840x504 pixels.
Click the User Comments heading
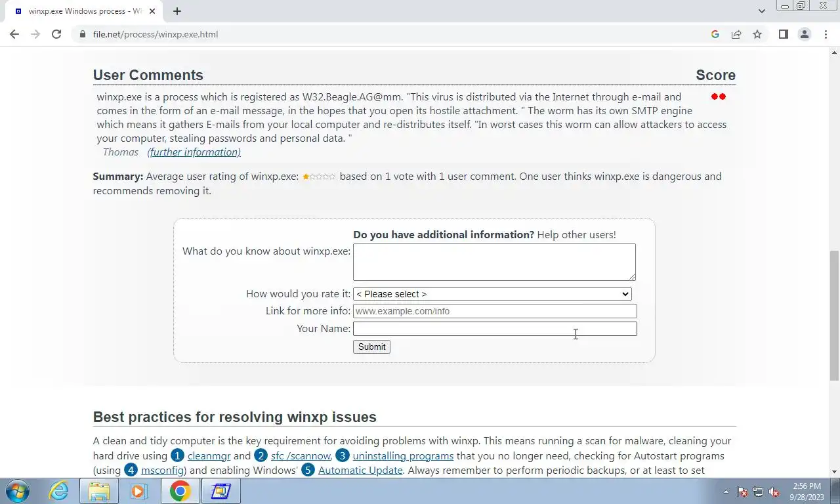(148, 75)
